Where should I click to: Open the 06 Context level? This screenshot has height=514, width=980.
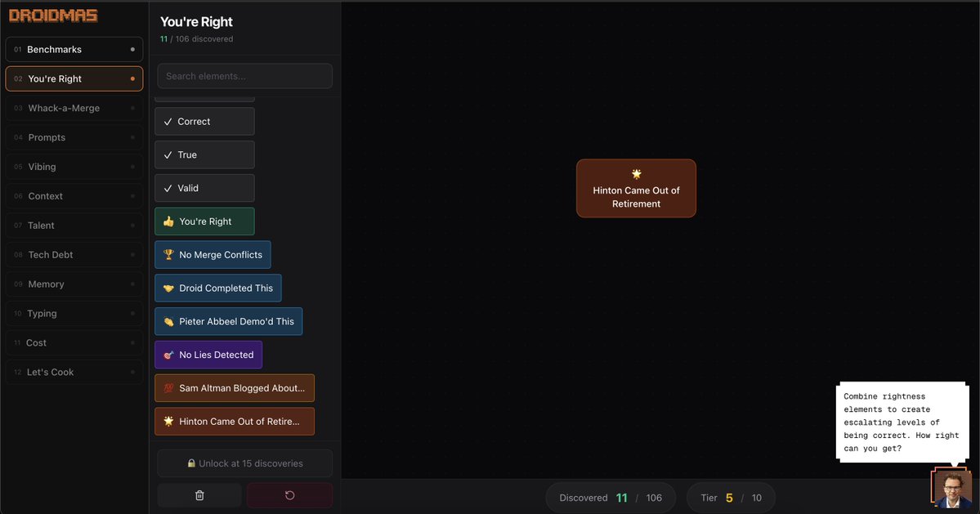[74, 196]
